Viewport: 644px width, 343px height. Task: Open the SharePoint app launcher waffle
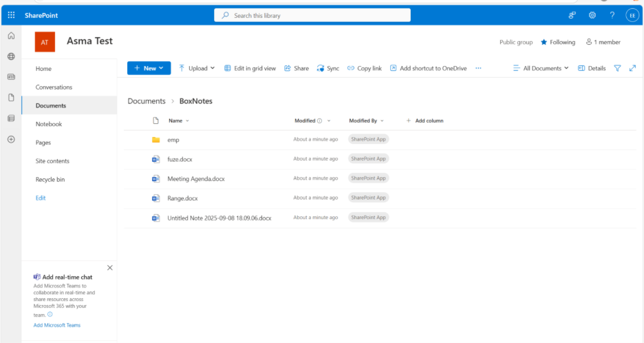pos(11,15)
